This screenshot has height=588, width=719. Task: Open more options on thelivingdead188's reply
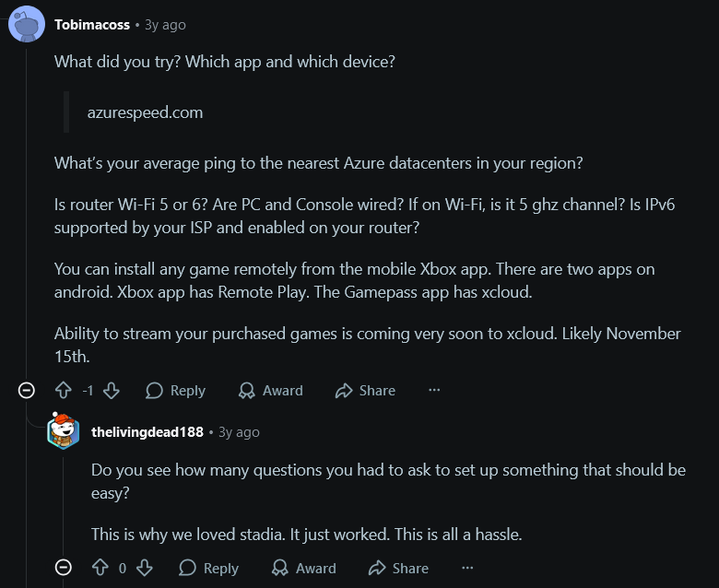[x=467, y=568]
